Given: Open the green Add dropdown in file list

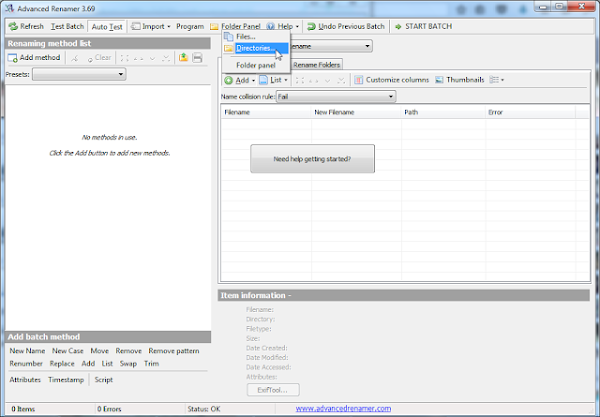Looking at the screenshot, I should pos(240,80).
